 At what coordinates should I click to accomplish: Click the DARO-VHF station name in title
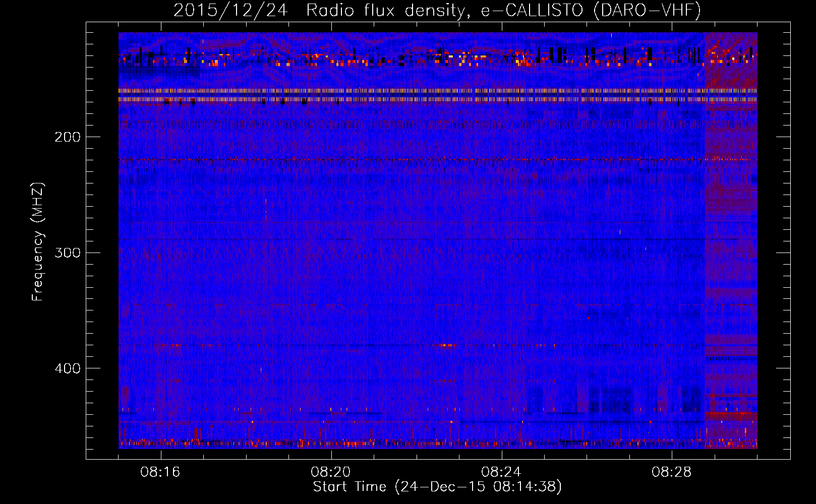pos(647,10)
